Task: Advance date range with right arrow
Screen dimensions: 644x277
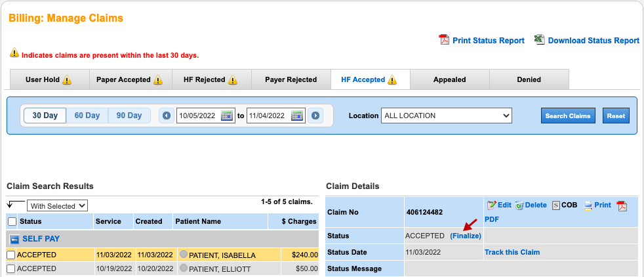Action: [315, 116]
